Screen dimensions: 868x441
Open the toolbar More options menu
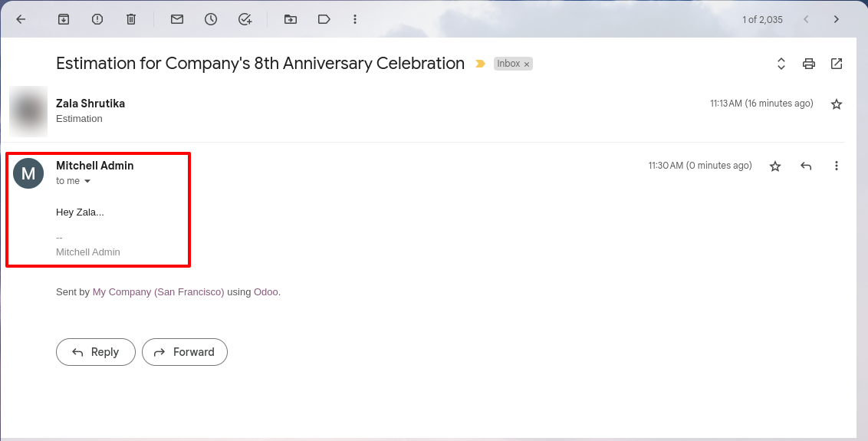(355, 19)
